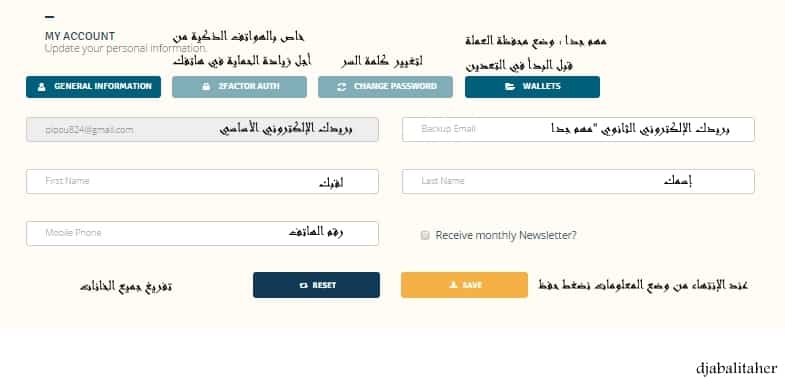Click the refresh icon on Change Password
Screen dimensions: 785x378
click(x=341, y=87)
